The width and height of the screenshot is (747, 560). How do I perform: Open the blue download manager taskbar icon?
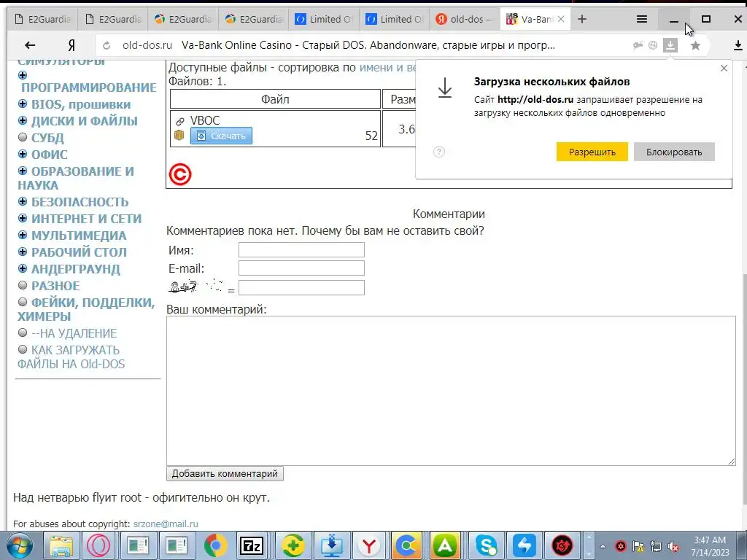331,545
